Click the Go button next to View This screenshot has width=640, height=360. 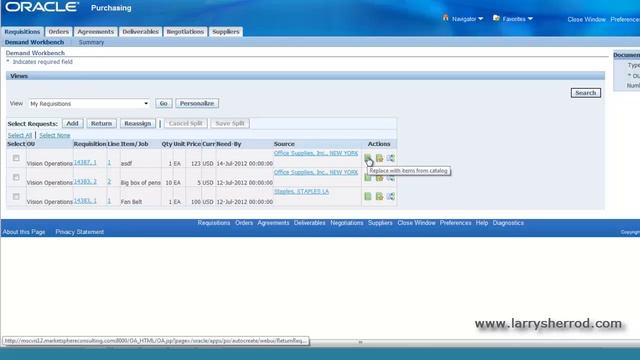point(164,104)
